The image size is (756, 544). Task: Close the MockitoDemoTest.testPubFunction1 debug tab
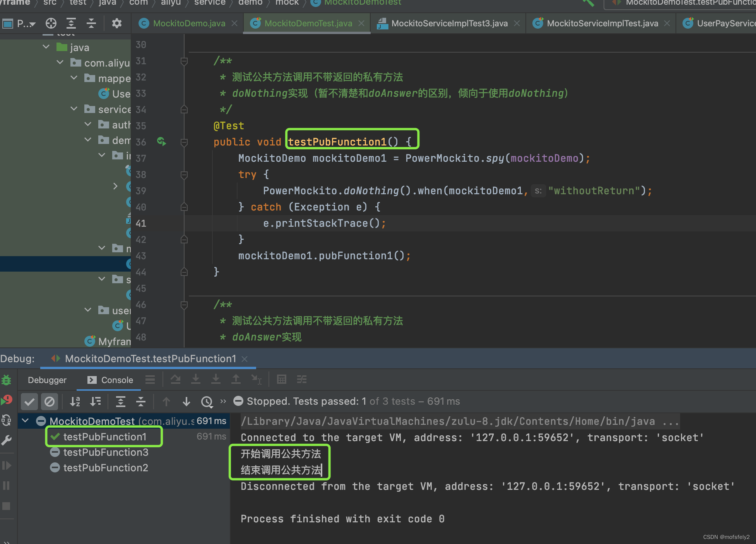(245, 359)
